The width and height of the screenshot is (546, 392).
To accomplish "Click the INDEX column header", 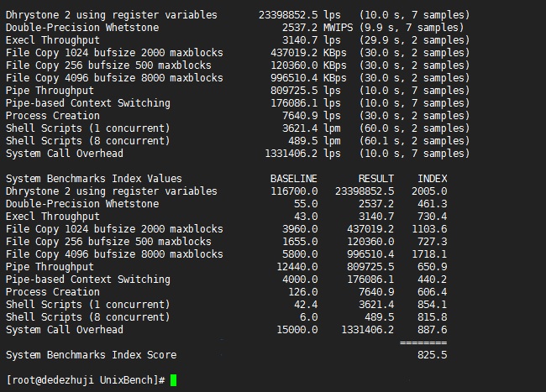I will [x=432, y=179].
